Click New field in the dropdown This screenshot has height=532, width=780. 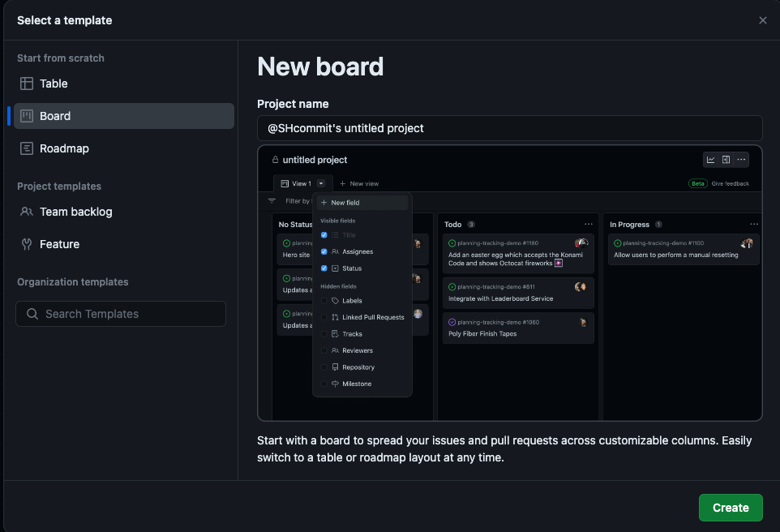tap(362, 203)
